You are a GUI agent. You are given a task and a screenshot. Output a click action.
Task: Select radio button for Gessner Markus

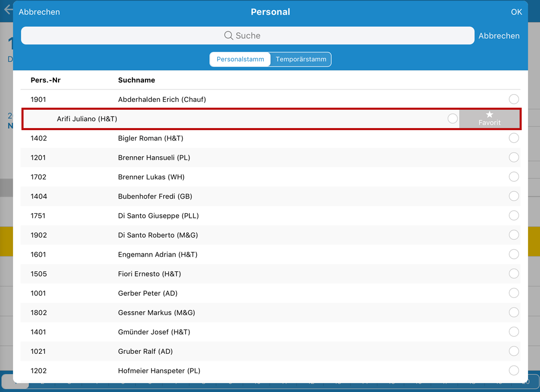pyautogui.click(x=513, y=312)
